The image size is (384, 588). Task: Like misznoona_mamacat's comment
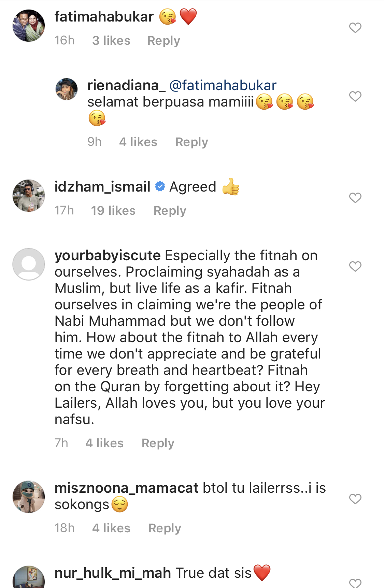point(355,499)
